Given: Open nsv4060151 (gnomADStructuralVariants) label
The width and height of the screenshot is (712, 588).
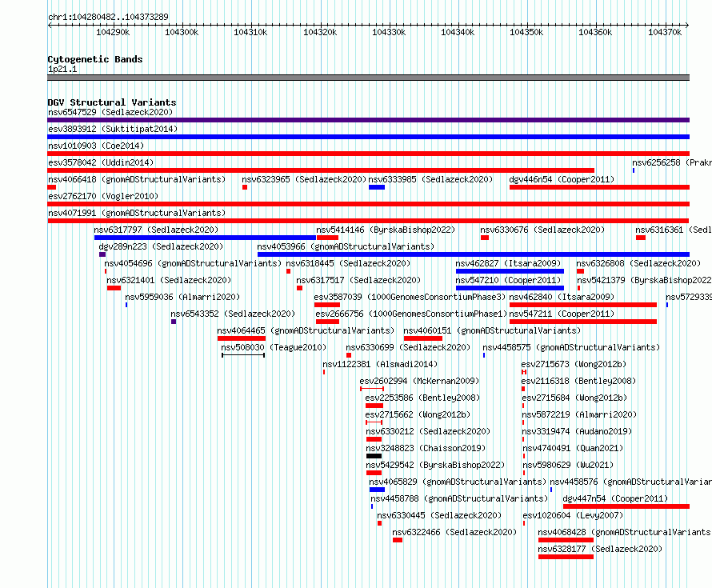Looking at the screenshot, I should click(492, 330).
